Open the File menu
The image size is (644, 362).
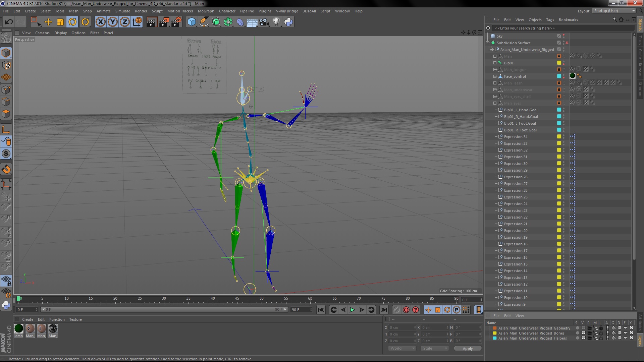(x=6, y=11)
